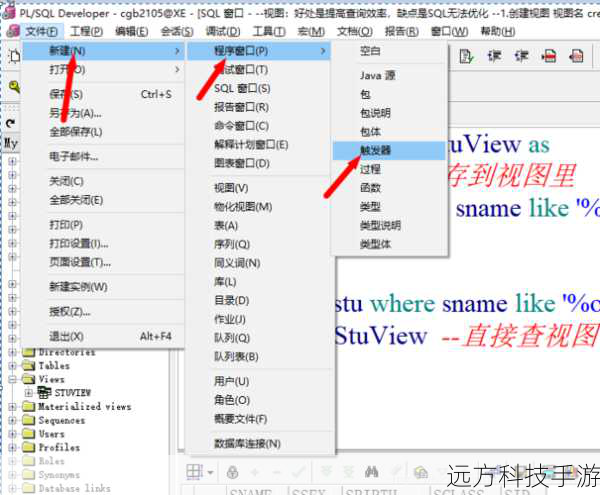The height and width of the screenshot is (495, 600).
Task: Open the 文档(O) menu
Action: coord(354,31)
